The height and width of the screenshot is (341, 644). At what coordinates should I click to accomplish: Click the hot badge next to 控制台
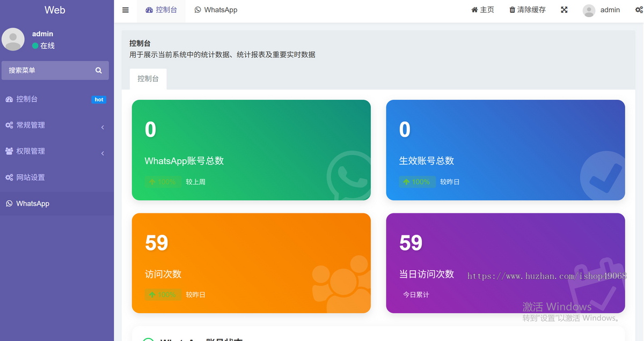pyautogui.click(x=99, y=100)
